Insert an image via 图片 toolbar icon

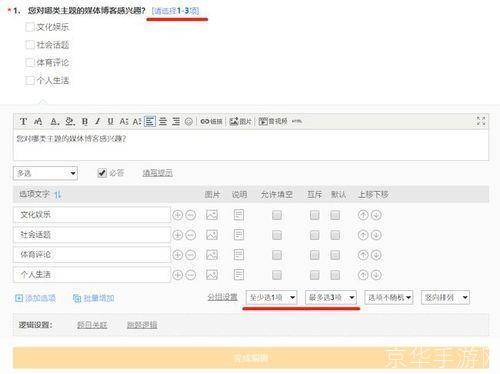[240, 121]
